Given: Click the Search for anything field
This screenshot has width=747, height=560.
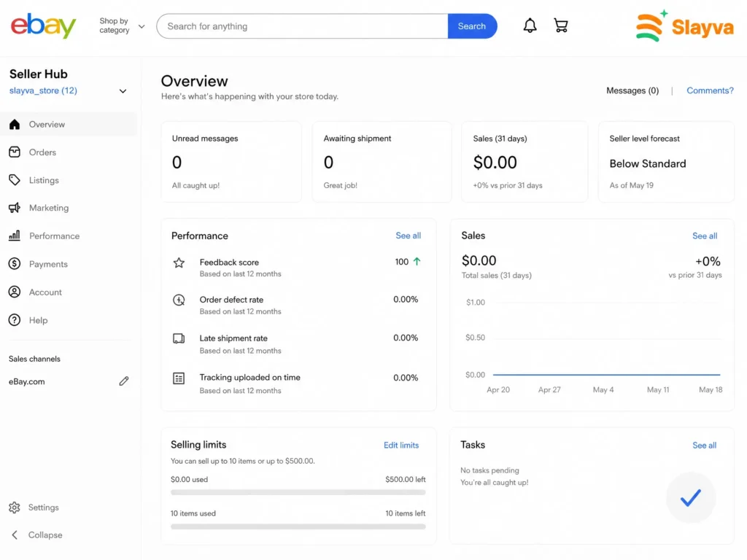Looking at the screenshot, I should [302, 26].
